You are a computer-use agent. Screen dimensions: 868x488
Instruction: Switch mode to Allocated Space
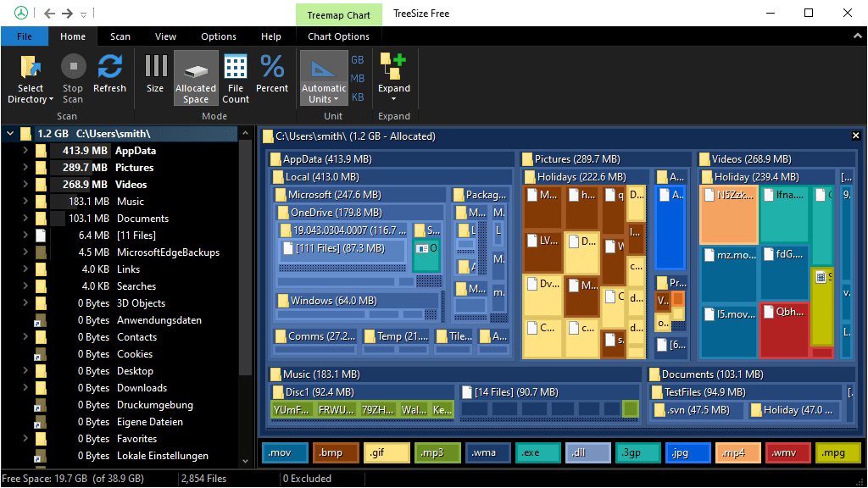pyautogui.click(x=196, y=79)
